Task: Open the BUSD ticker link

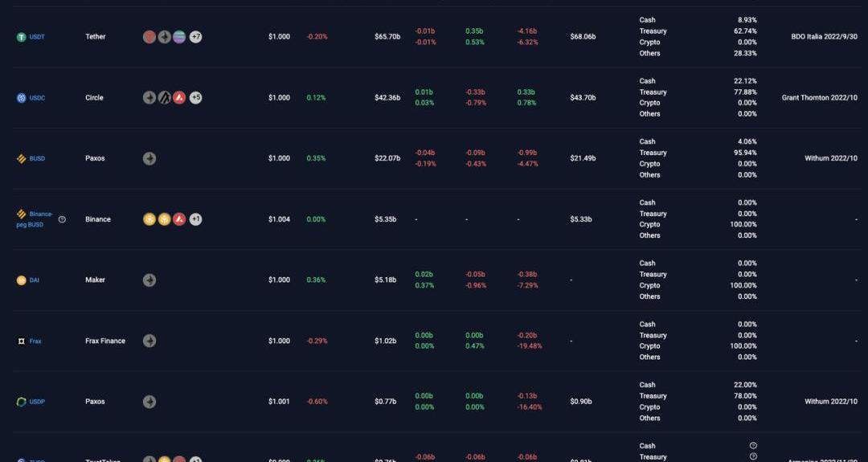Action: 37,159
